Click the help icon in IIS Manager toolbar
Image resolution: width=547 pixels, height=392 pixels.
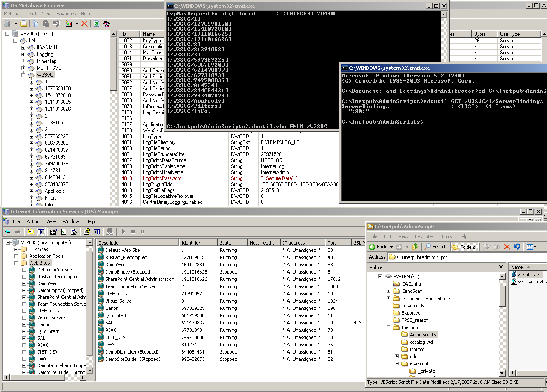tap(86, 232)
